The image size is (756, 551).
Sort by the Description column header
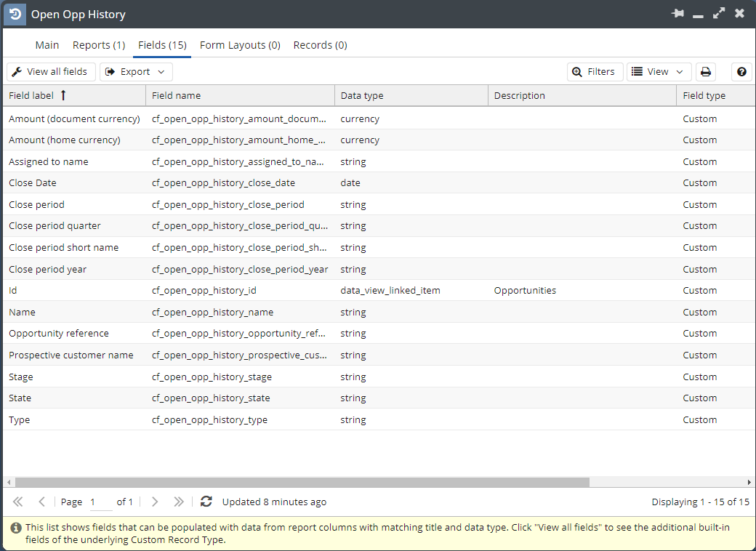coord(582,95)
